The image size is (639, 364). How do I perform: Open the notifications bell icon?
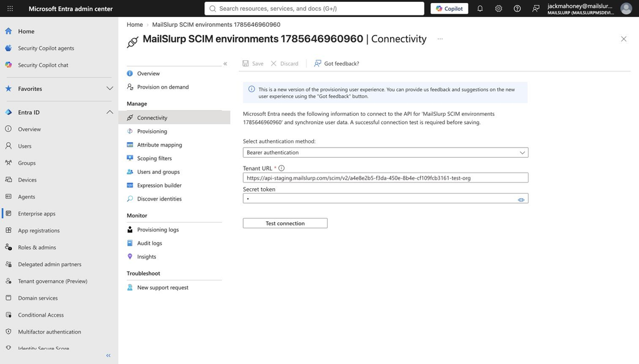(480, 9)
